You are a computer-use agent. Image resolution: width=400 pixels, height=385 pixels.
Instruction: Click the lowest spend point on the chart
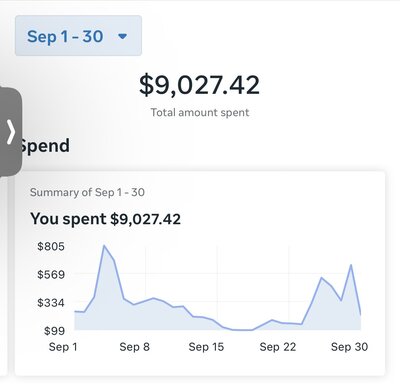(x=243, y=330)
